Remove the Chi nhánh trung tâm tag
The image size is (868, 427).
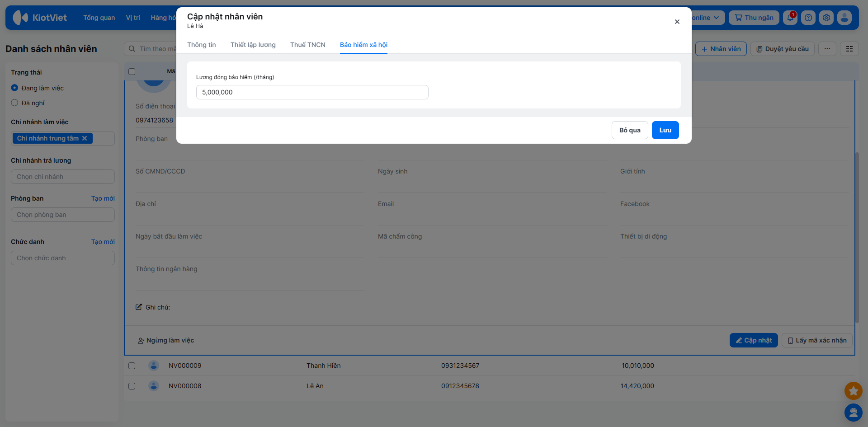(85, 138)
